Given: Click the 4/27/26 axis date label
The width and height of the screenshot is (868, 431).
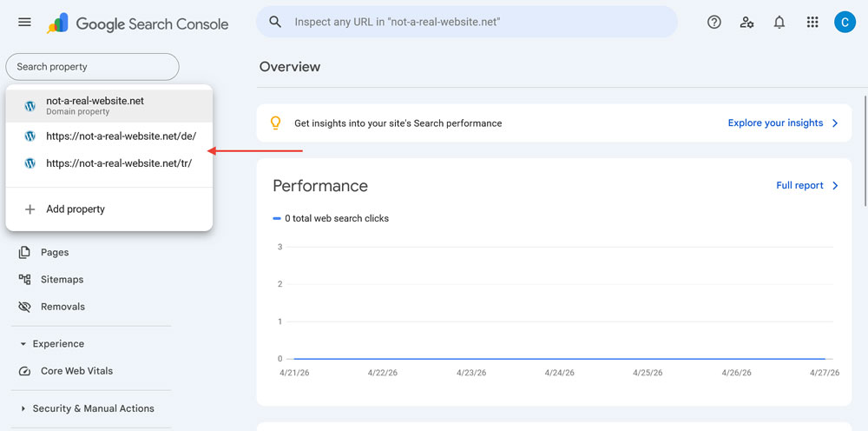Looking at the screenshot, I should coord(825,373).
